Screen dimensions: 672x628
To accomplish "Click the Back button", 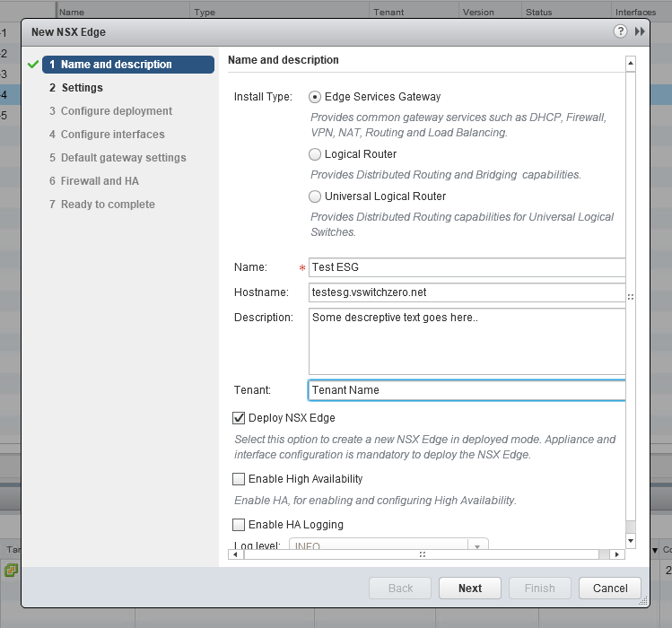I will tap(400, 589).
